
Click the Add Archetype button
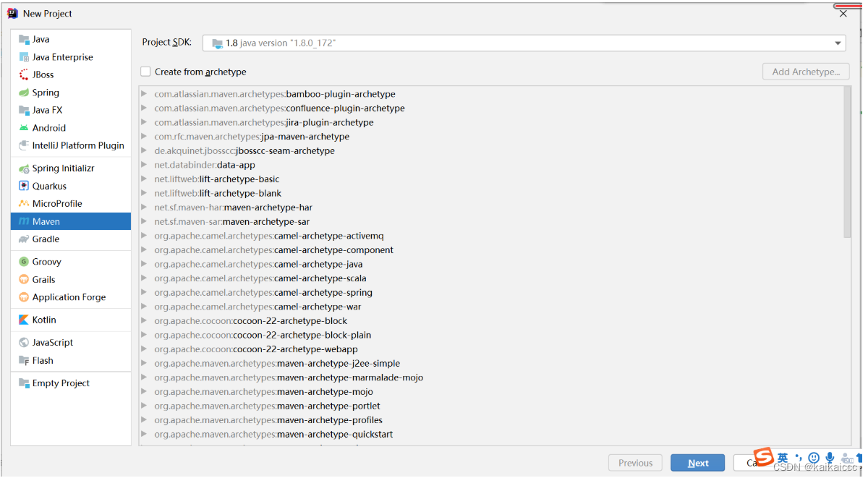[x=806, y=72]
